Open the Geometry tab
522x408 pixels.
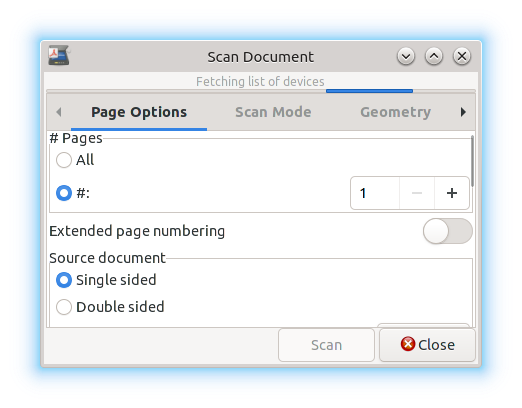coord(395,112)
